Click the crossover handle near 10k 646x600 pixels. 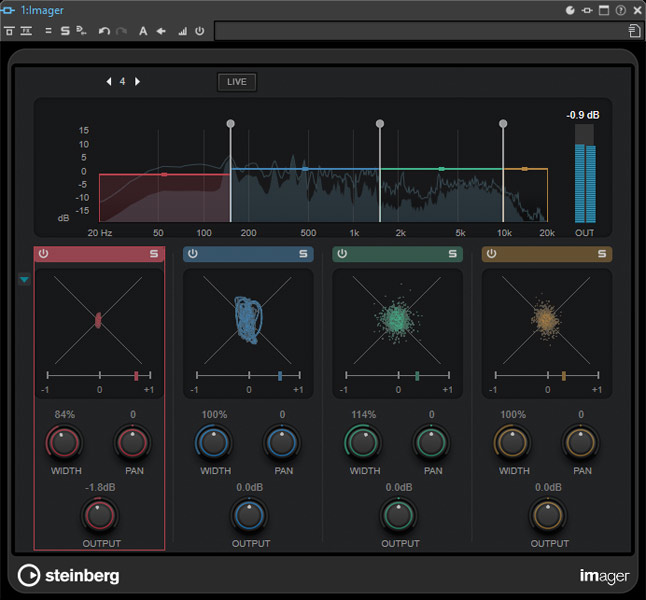[503, 124]
